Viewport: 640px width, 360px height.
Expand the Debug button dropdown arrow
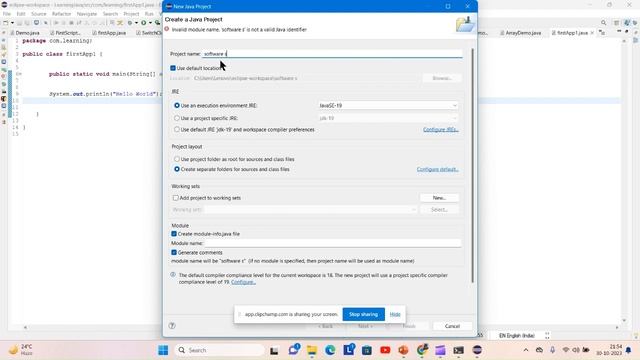tap(136, 23)
